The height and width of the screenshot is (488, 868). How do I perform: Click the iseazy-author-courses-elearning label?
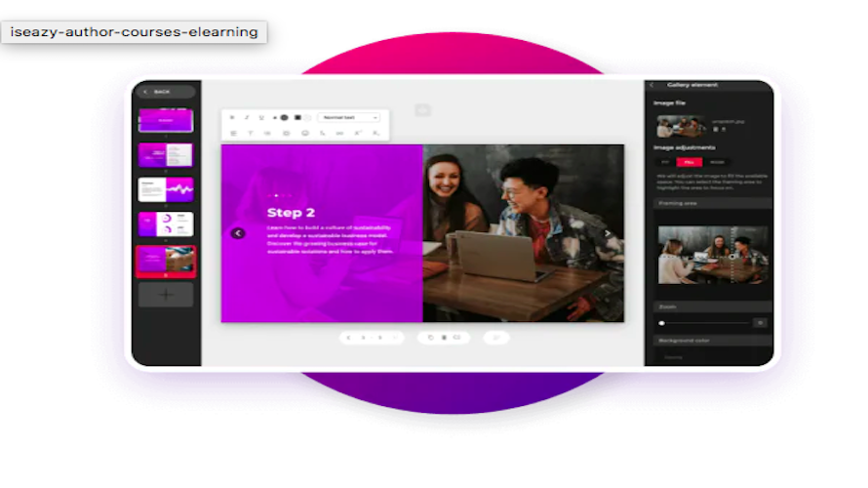pyautogui.click(x=134, y=32)
